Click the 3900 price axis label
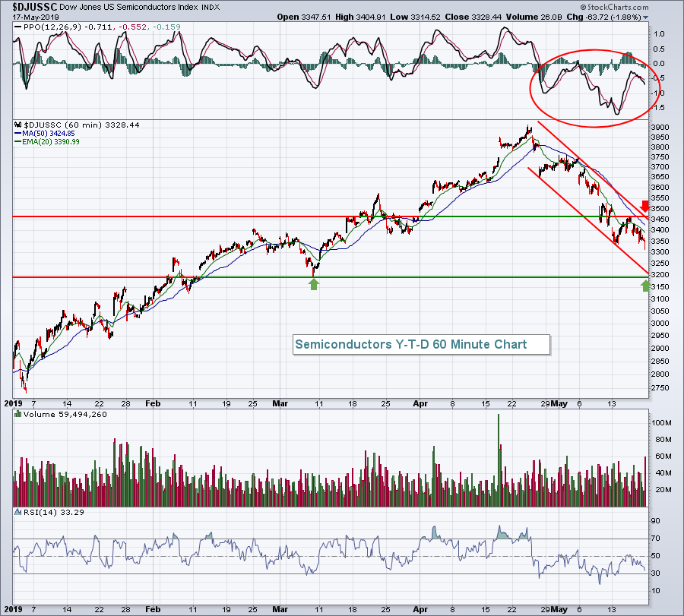The image size is (684, 616). coord(660,128)
